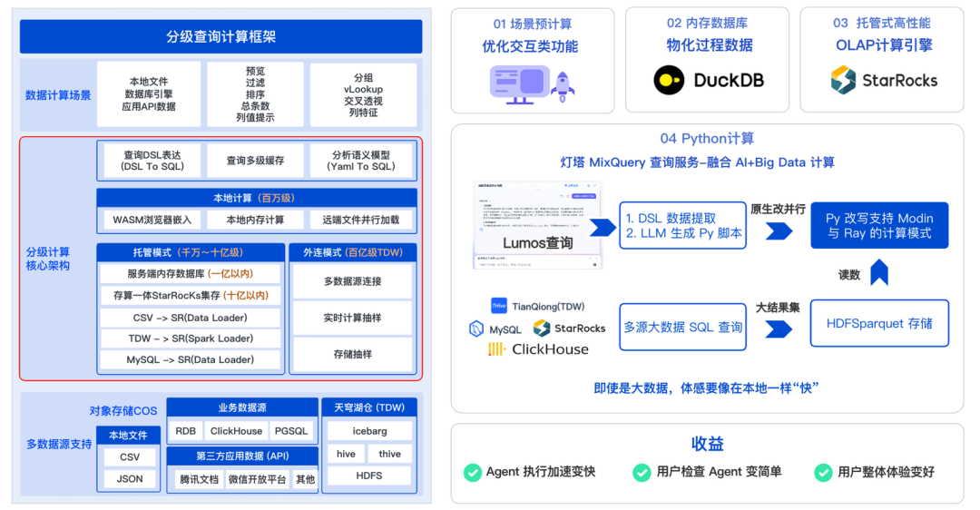Click the icebarg cell

pyautogui.click(x=369, y=431)
